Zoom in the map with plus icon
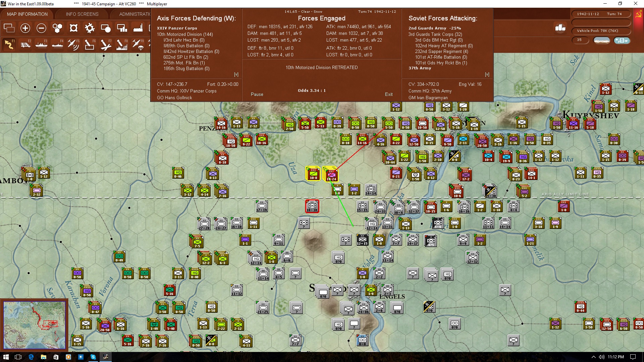Screen dimensions: 644x362 point(25,28)
